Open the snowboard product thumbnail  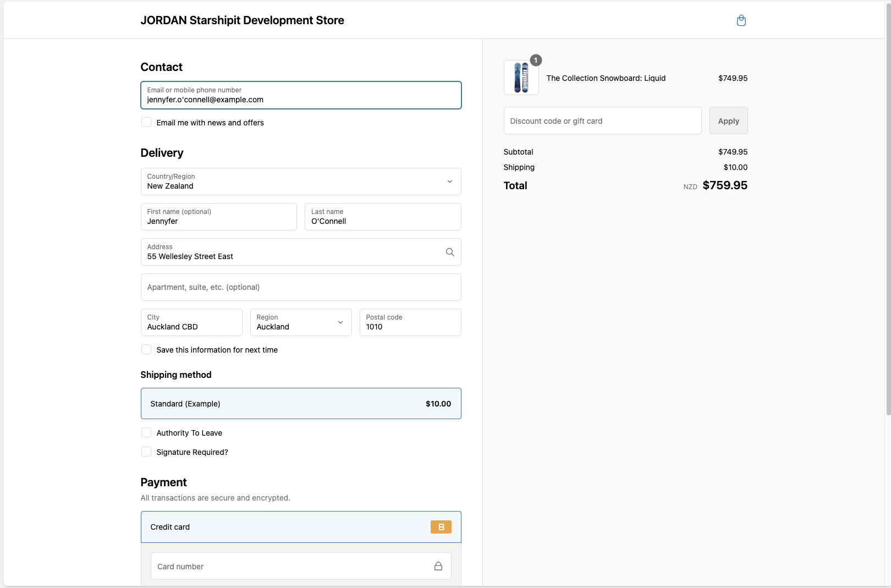(521, 78)
